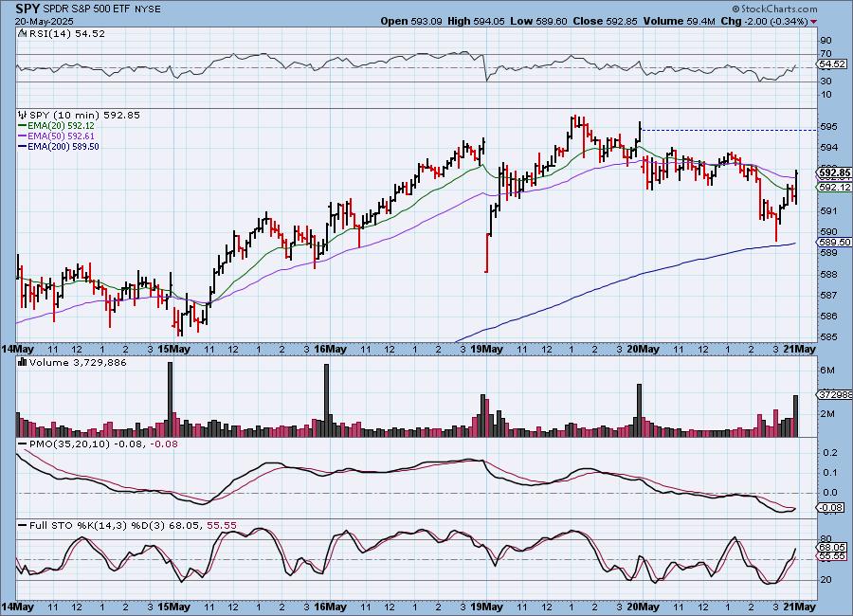This screenshot has height=616, width=853.
Task: Click the 592.12 price axis tag
Action: pos(834,188)
